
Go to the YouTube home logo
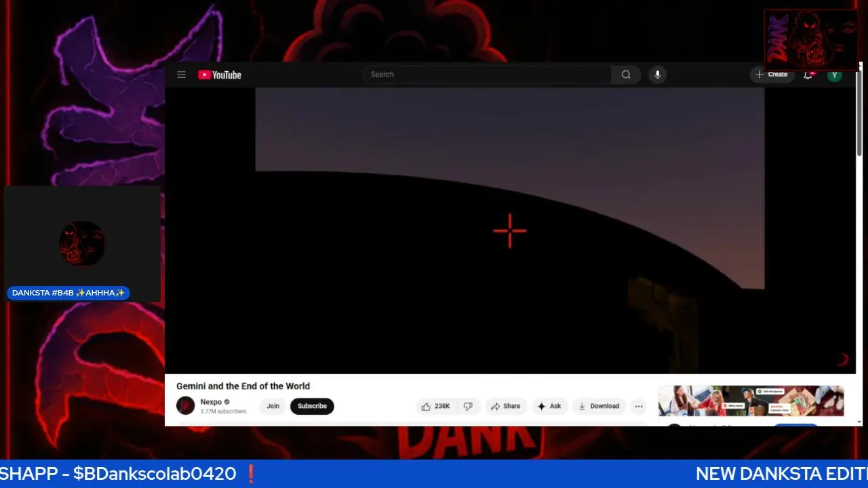point(220,75)
